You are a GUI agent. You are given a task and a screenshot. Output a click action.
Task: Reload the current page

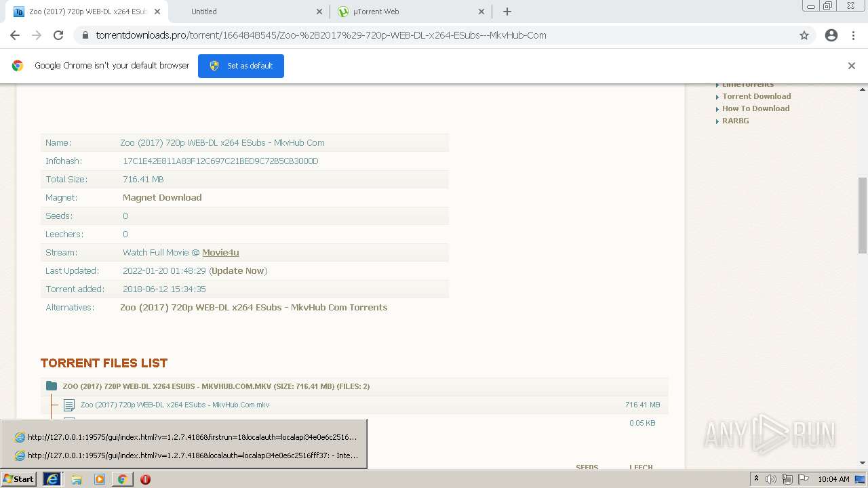pos(58,35)
